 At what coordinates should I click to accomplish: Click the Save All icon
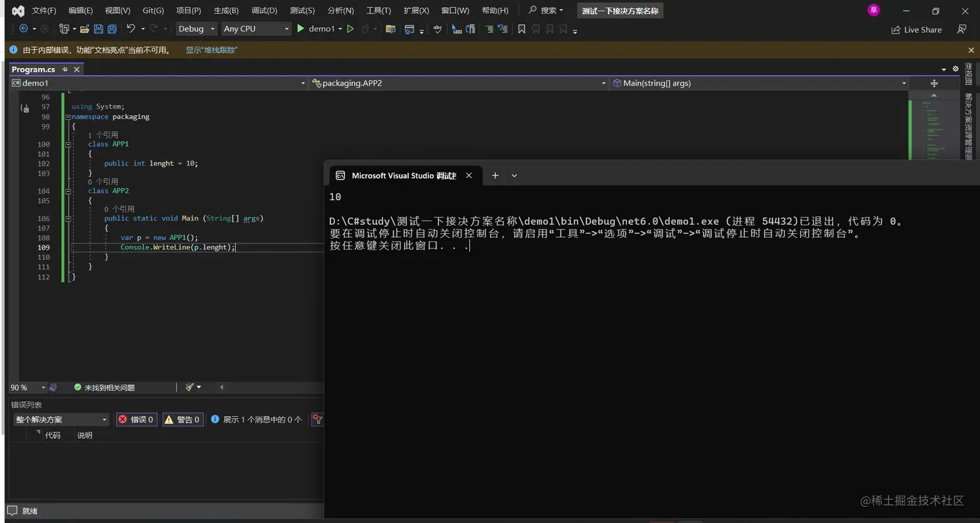[x=112, y=29]
